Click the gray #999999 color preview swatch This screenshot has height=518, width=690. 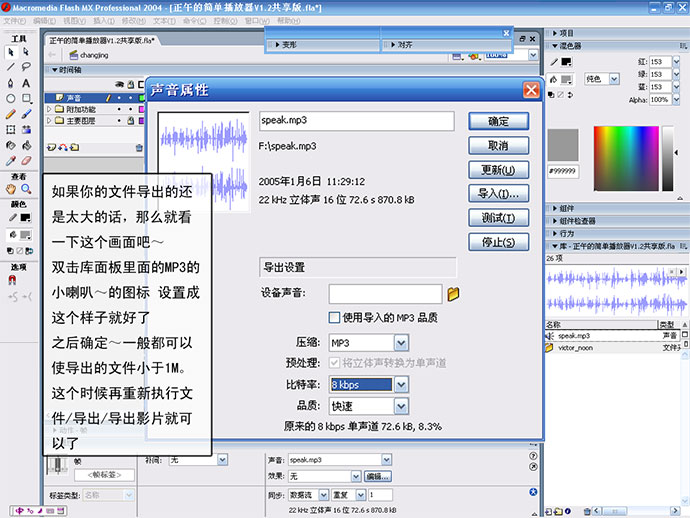tap(563, 145)
